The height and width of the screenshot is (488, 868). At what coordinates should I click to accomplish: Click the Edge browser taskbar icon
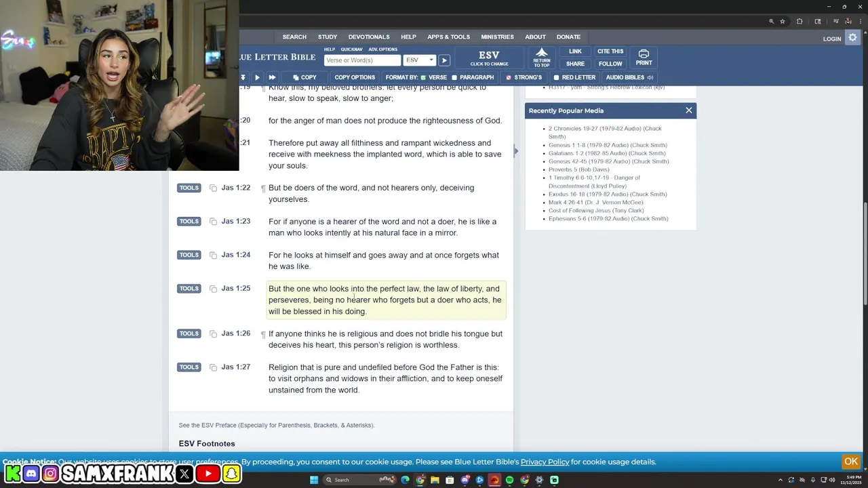(406, 480)
